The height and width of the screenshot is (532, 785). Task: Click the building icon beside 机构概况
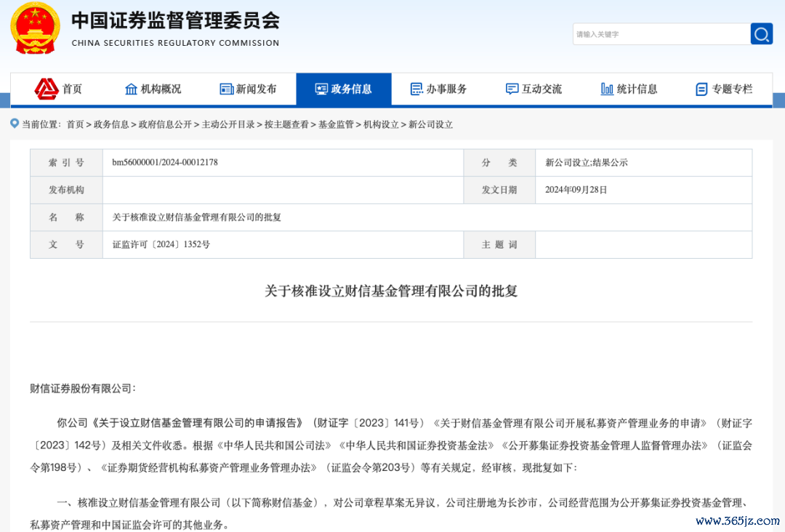(131, 89)
